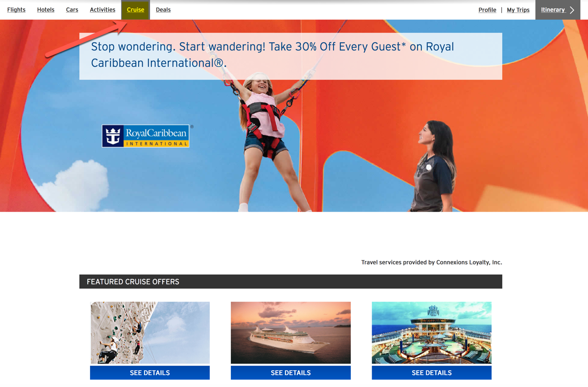Click the 30% Off promo headline banner
The image size is (588, 387).
click(x=291, y=56)
